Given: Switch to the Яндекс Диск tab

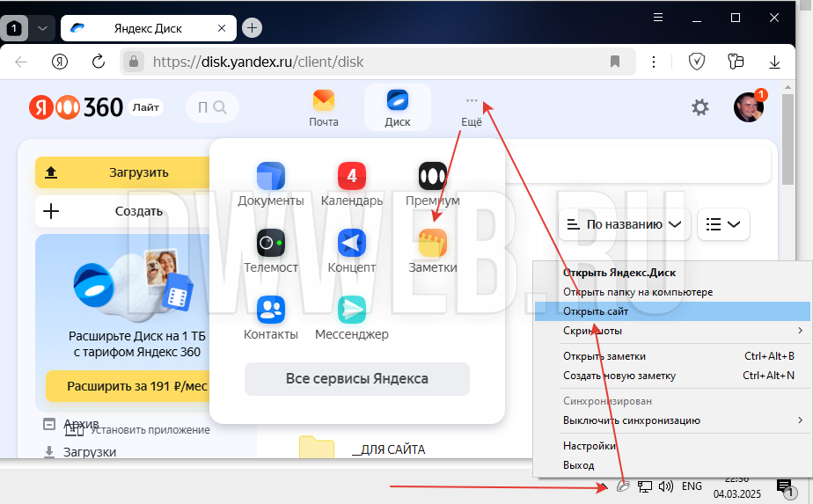Looking at the screenshot, I should (149, 28).
